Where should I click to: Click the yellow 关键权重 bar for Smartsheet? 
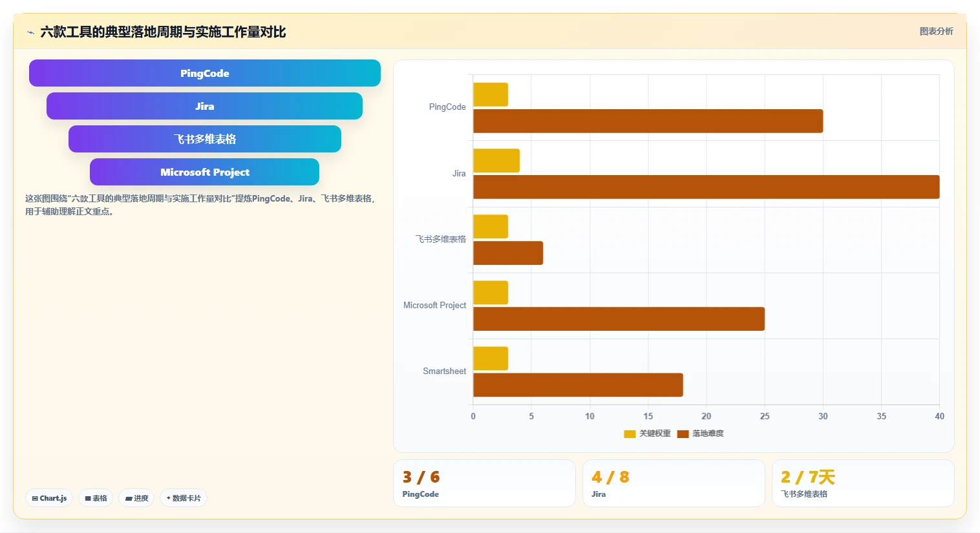491,359
